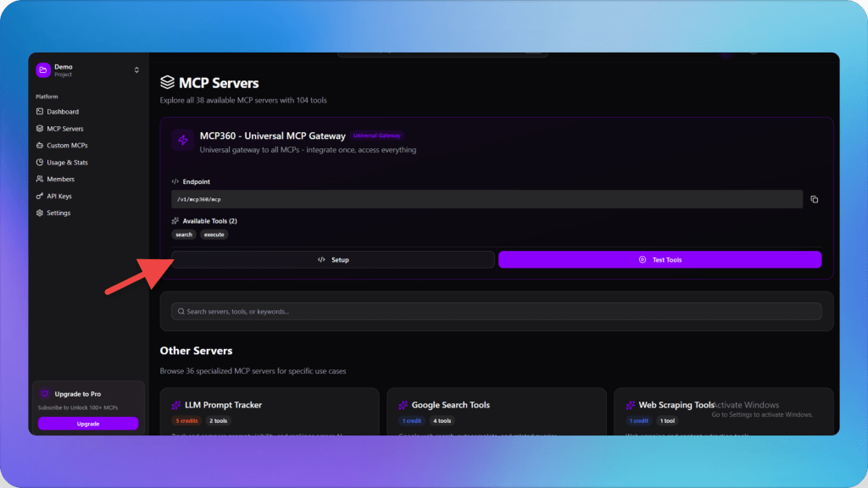This screenshot has height=488, width=868.
Task: Click the 2 tools badge
Action: (x=218, y=421)
